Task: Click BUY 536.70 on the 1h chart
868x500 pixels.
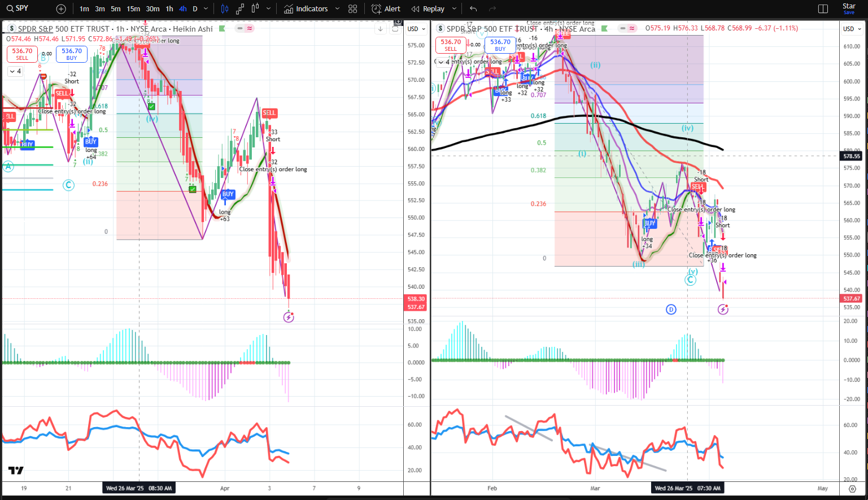Action: click(72, 54)
